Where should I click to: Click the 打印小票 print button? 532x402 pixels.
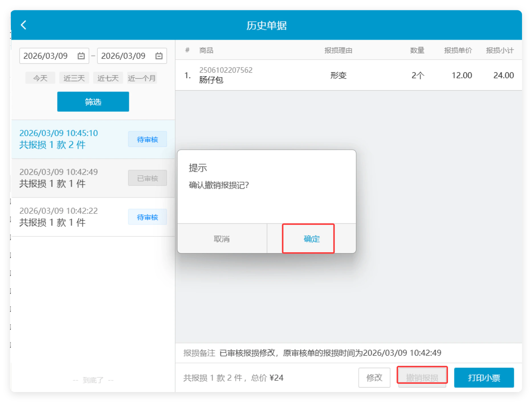(484, 378)
